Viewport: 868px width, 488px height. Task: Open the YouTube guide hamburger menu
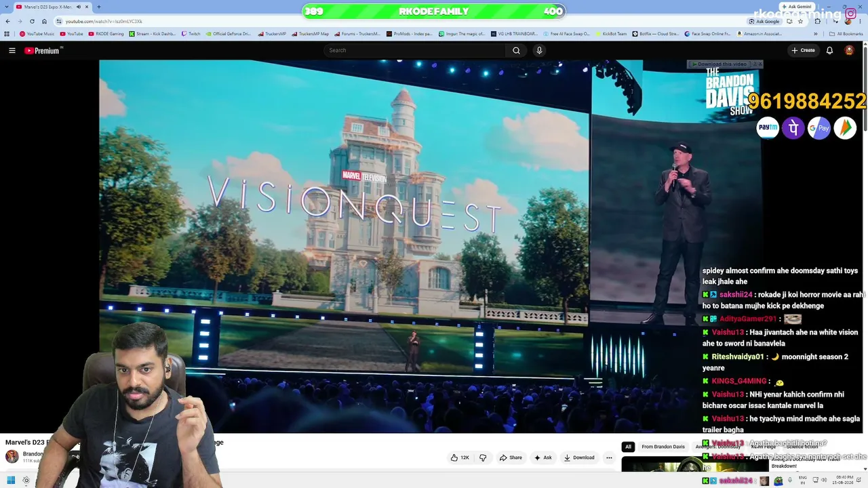(x=12, y=50)
